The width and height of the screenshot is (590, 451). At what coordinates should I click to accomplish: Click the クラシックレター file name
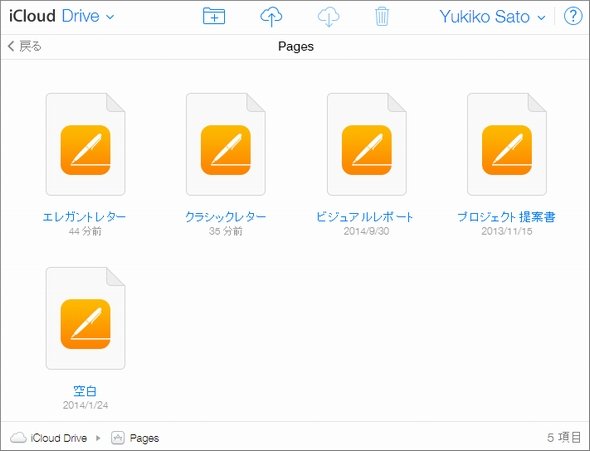point(225,217)
